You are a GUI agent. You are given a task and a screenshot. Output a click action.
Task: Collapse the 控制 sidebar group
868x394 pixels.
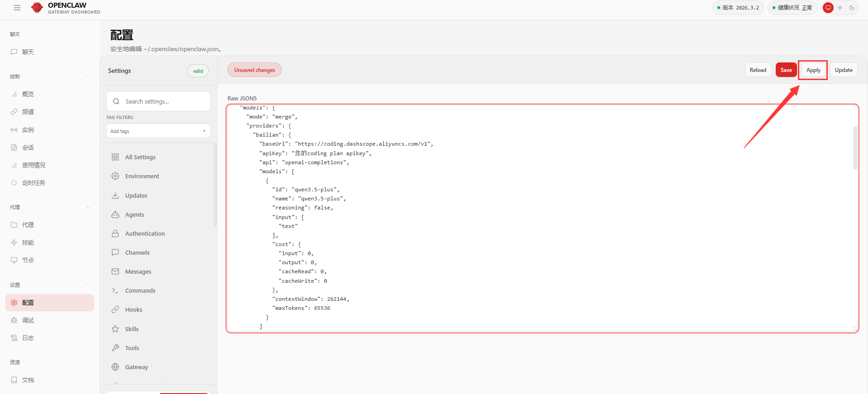click(x=88, y=77)
